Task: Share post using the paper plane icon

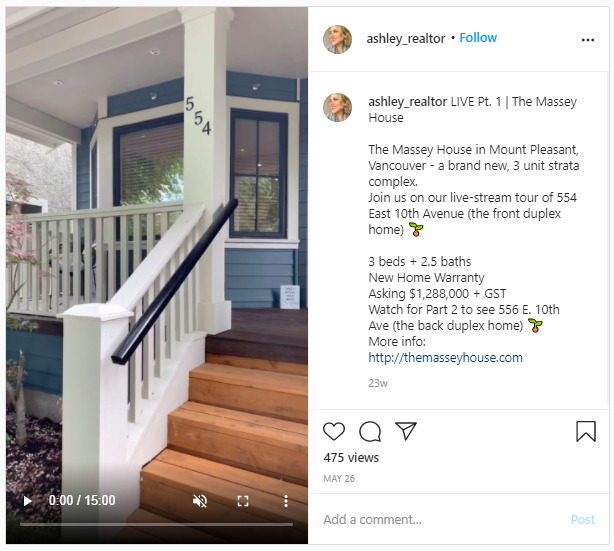Action: [x=406, y=431]
